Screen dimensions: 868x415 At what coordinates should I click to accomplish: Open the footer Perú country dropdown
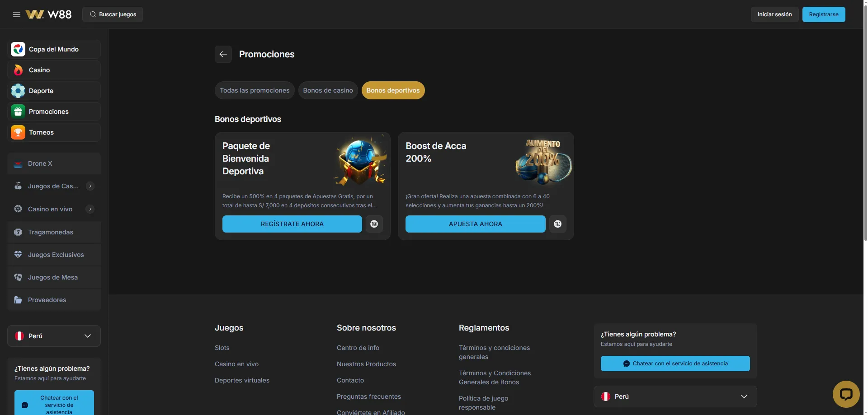[x=675, y=396]
